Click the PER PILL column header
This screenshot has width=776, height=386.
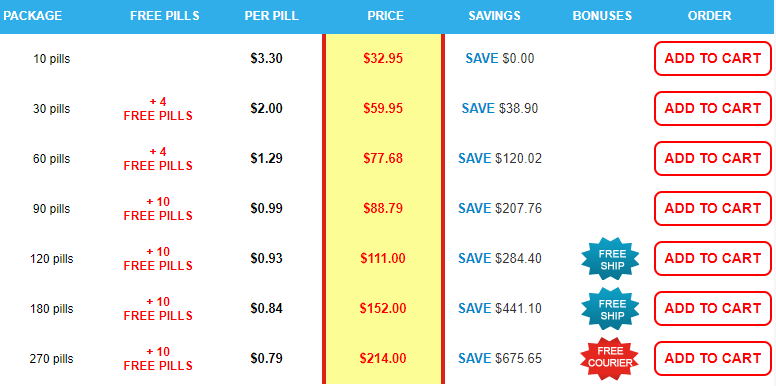tap(271, 16)
